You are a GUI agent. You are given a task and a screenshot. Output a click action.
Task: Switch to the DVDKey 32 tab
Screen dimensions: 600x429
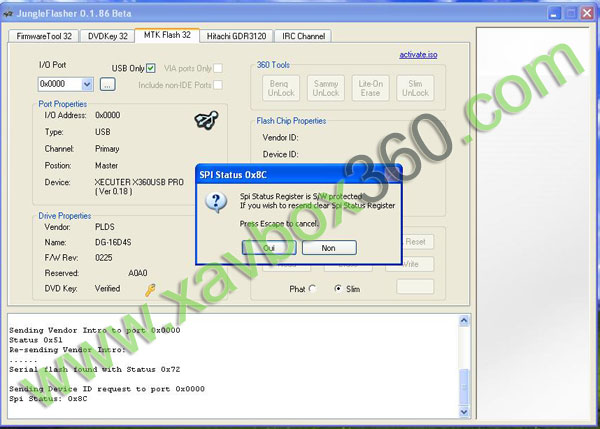(x=108, y=36)
